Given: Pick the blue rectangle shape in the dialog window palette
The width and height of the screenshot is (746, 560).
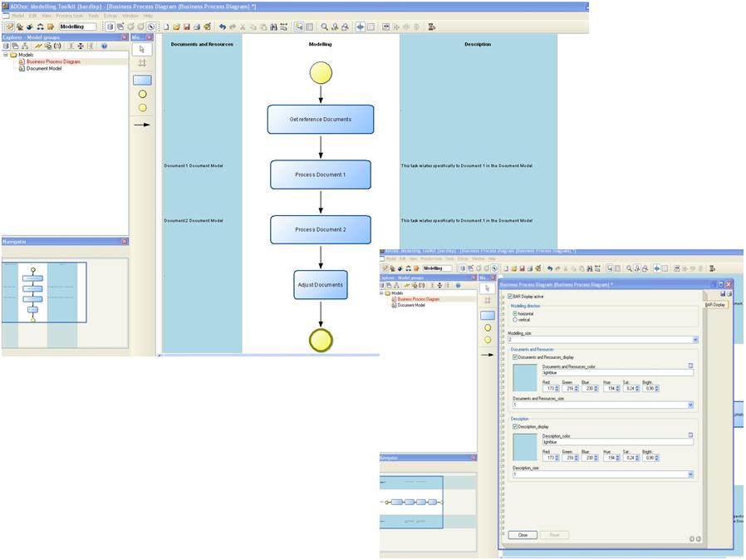Looking at the screenshot, I should coord(488,316).
